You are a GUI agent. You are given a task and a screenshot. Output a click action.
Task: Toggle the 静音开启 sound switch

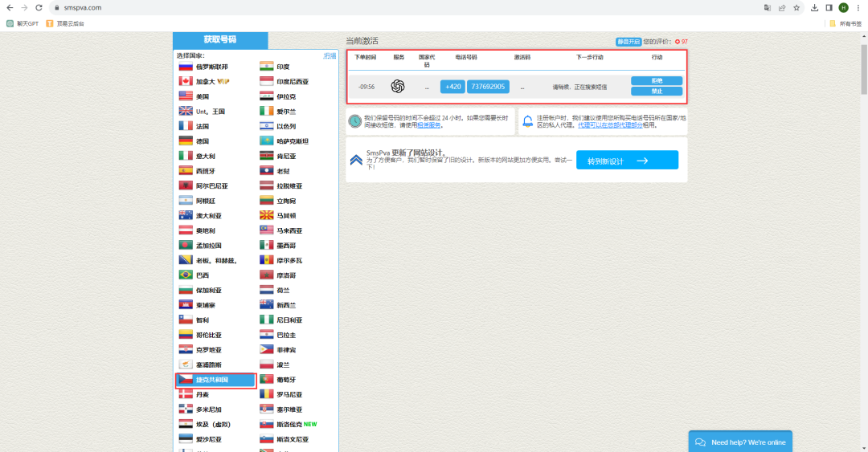click(628, 42)
